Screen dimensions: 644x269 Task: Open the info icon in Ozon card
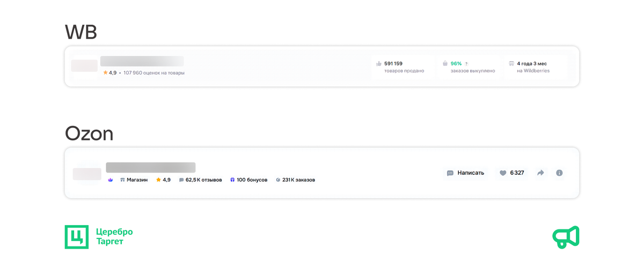click(x=559, y=173)
